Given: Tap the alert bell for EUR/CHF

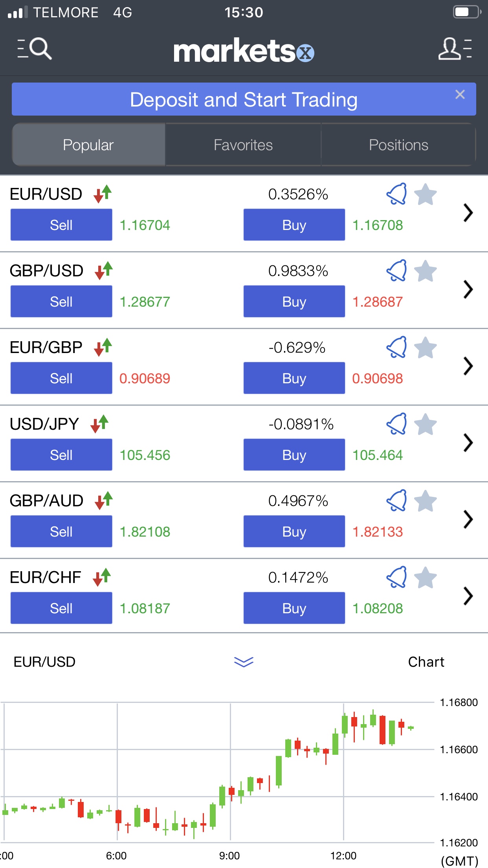Looking at the screenshot, I should click(396, 577).
